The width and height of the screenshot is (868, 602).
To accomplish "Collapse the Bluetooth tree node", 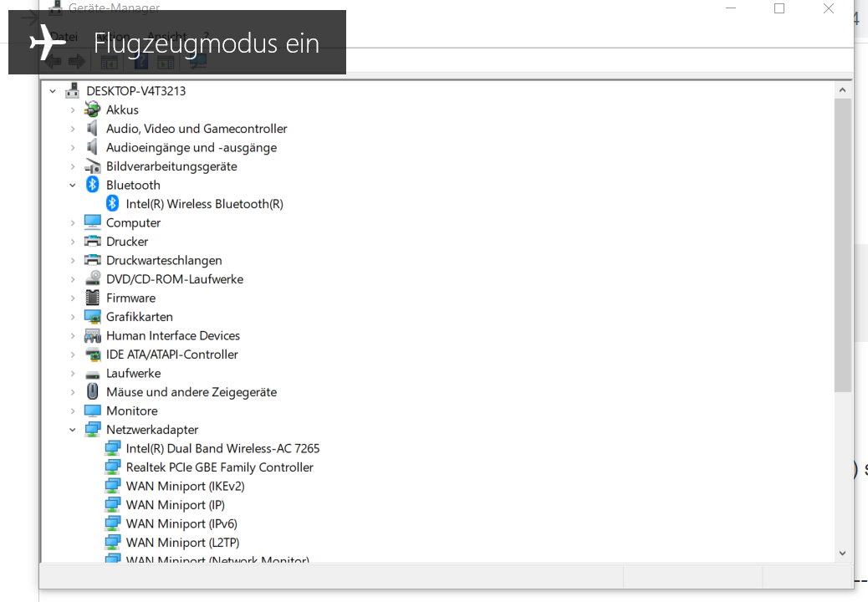I will [73, 185].
